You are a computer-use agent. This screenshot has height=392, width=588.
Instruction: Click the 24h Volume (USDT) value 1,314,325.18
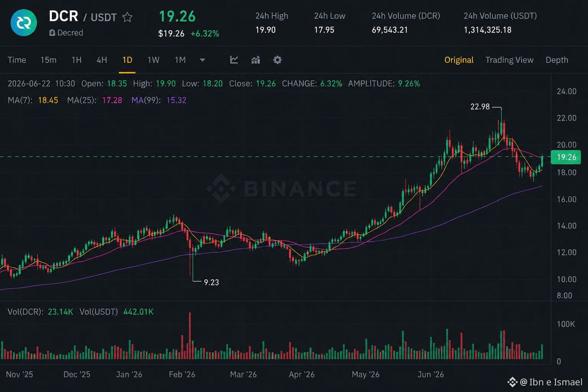(487, 30)
